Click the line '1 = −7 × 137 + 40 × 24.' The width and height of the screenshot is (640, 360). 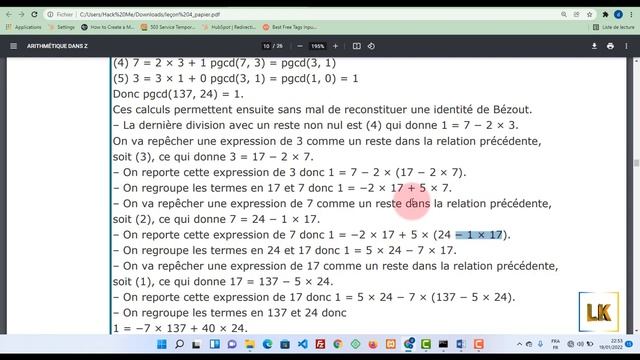180,328
